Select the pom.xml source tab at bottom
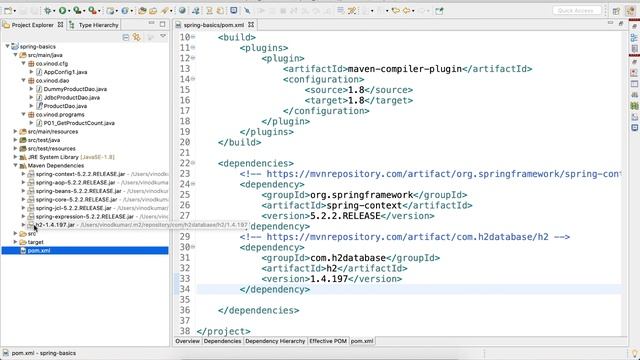 coord(362,341)
